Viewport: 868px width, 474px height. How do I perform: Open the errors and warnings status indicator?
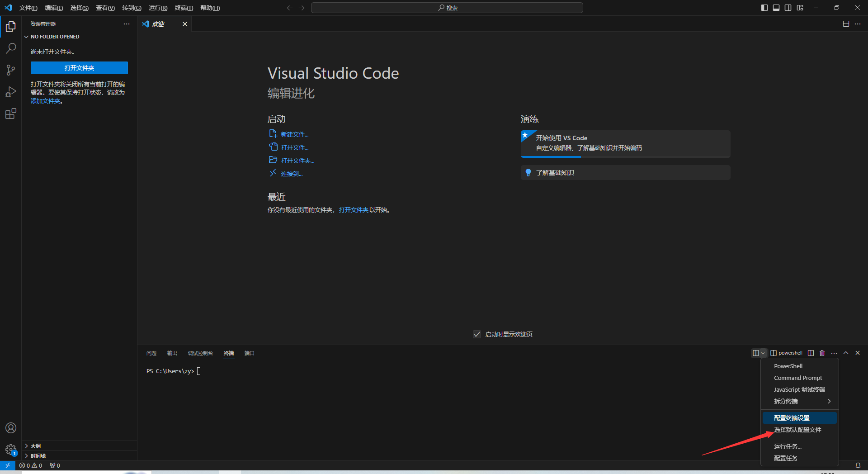pyautogui.click(x=31, y=465)
